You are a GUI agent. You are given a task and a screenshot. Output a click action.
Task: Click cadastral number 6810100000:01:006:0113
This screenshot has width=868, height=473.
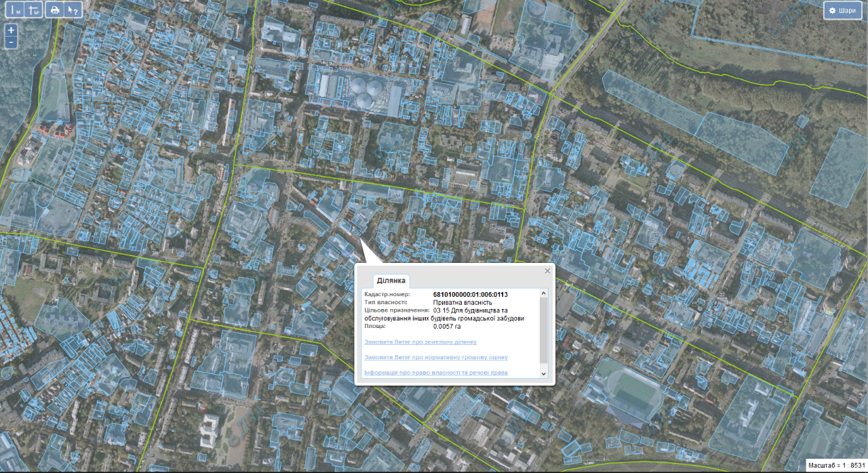pyautogui.click(x=471, y=295)
